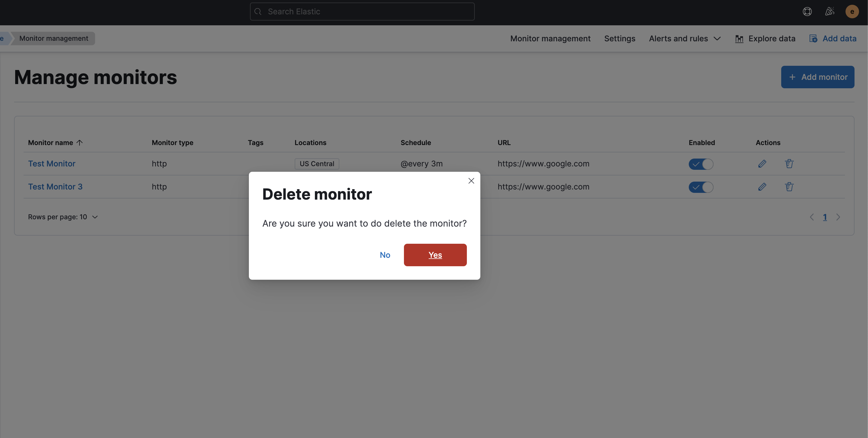
Task: Toggle the Test Monitor 3 enabled switch
Action: (x=701, y=187)
